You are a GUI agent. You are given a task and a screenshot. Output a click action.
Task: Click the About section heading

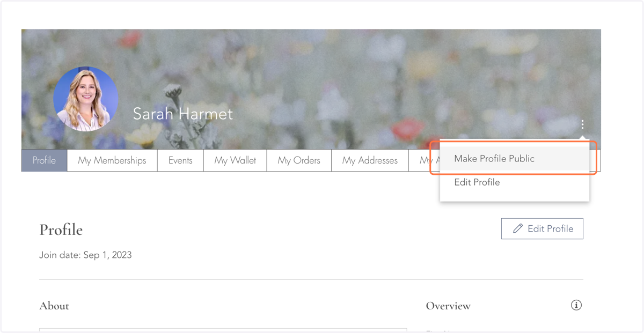(x=54, y=306)
